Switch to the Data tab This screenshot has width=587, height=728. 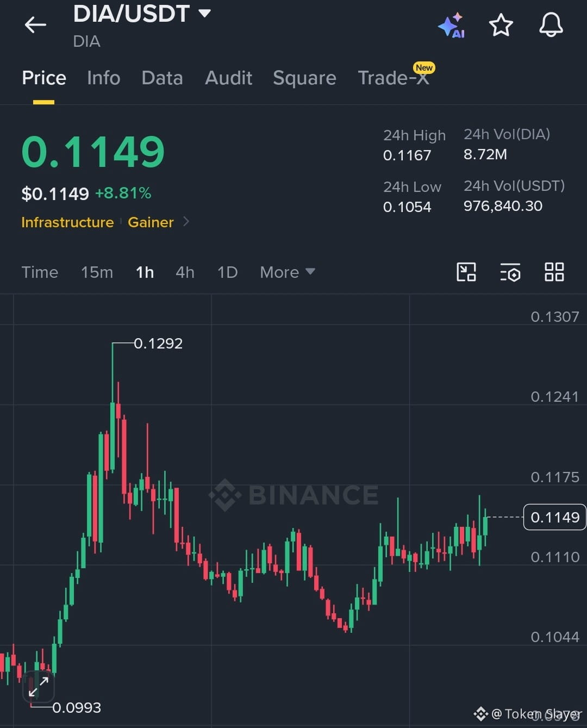tap(162, 78)
